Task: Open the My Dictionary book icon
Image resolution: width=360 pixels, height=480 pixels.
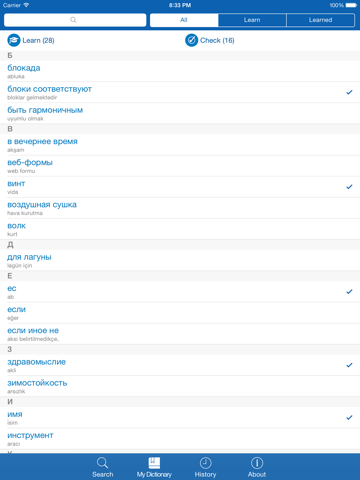Action: (x=154, y=463)
